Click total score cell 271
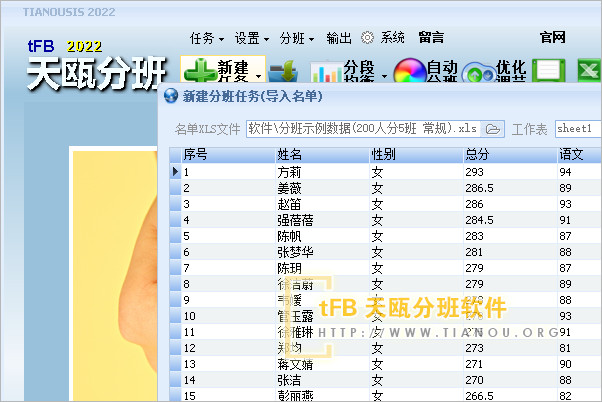 point(510,364)
